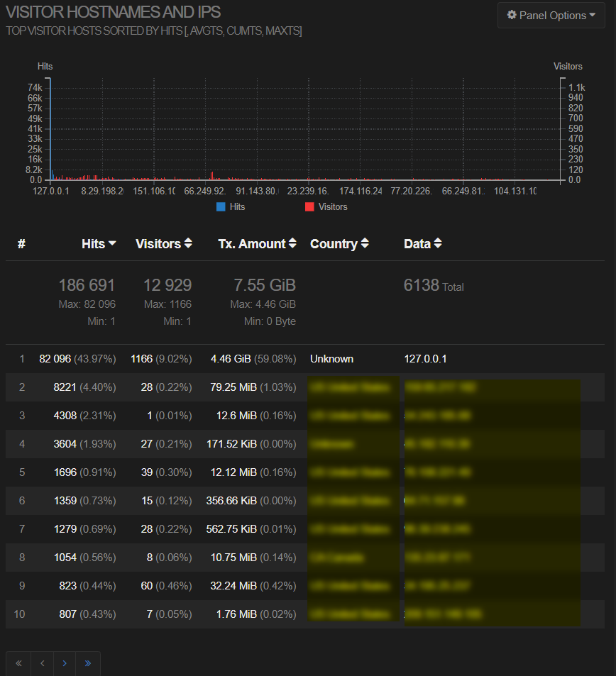This screenshot has width=616, height=676.
Task: Click the tall 127.0.0.1 hits bar
Action: (50, 129)
